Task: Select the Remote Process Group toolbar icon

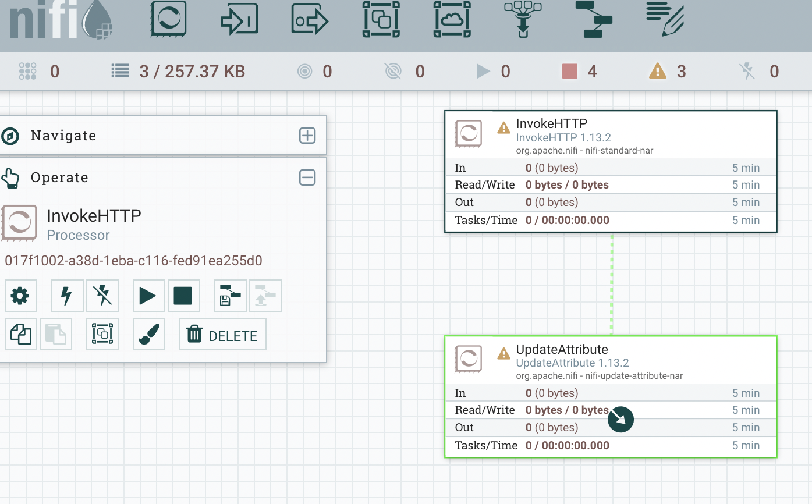Action: pyautogui.click(x=452, y=20)
